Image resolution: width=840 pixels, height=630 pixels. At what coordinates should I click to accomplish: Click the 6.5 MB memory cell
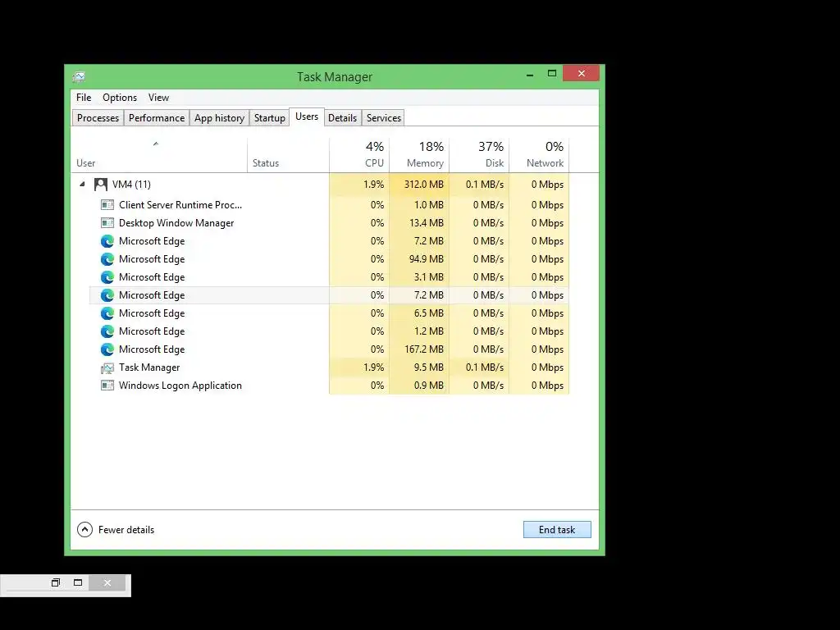click(419, 313)
